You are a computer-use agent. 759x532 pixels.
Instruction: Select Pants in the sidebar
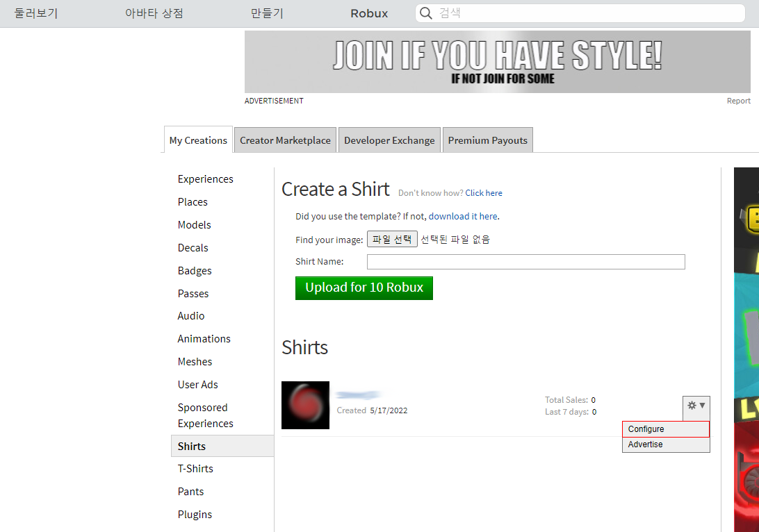click(x=190, y=492)
